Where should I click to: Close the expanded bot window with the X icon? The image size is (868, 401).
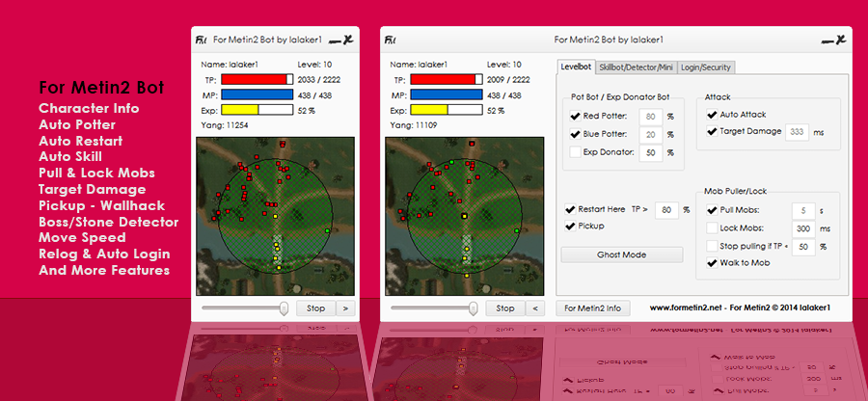(x=840, y=40)
